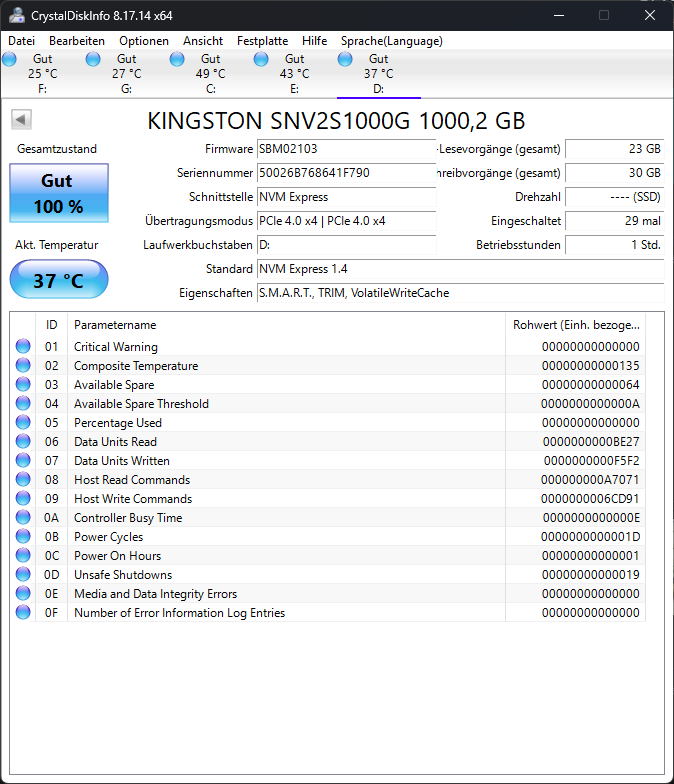Click raw value 0000000006CD91
Viewport: 674px width, 784px height.
click(590, 499)
